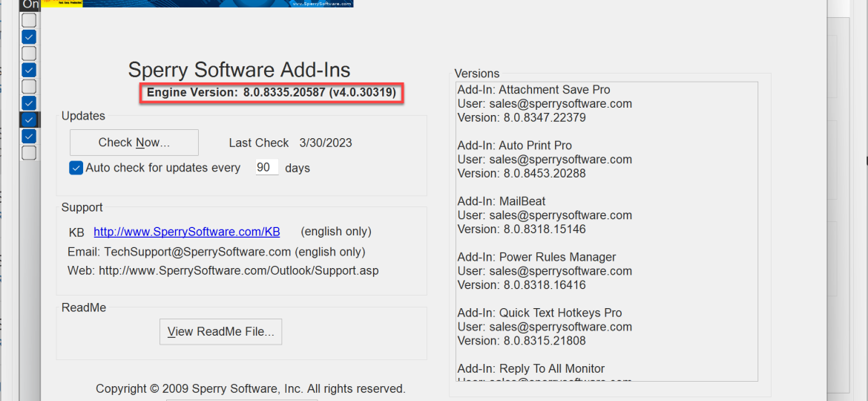Click the Check Now... button
Viewport: 868px width, 401px height.
click(134, 143)
